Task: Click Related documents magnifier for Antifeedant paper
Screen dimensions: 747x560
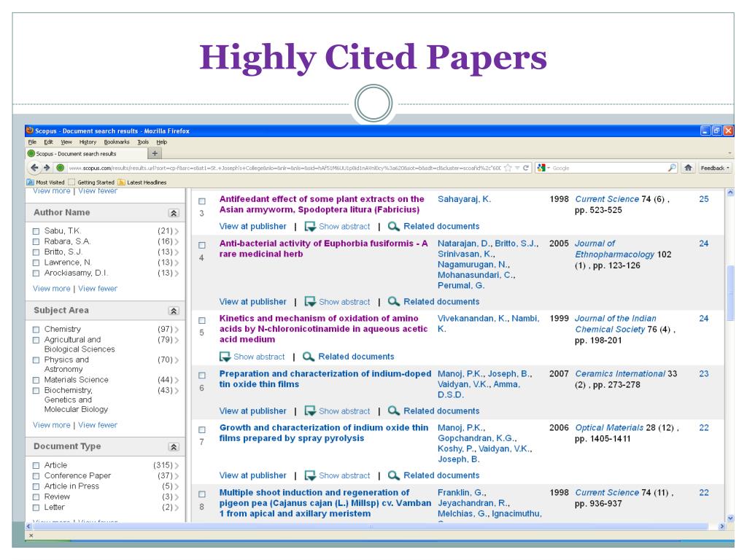Action: 393,226
